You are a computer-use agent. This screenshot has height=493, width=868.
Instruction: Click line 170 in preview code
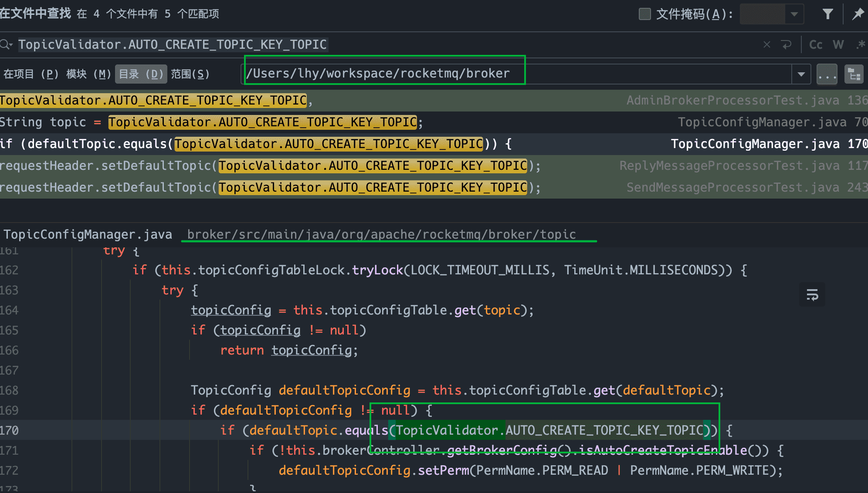[x=477, y=430]
